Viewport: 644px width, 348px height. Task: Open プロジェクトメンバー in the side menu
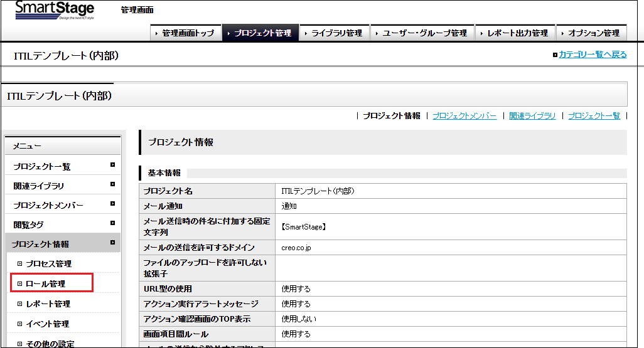click(63, 204)
